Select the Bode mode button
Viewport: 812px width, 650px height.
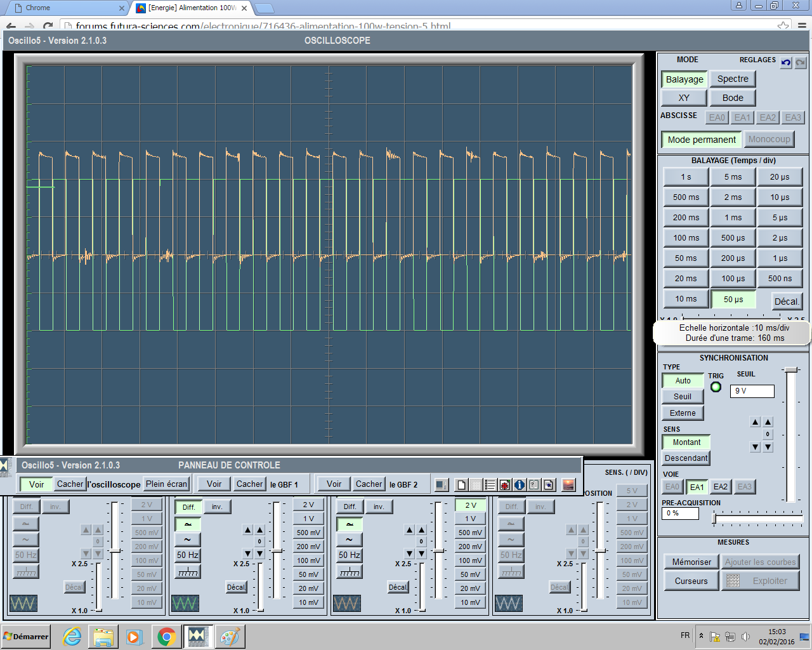point(733,98)
